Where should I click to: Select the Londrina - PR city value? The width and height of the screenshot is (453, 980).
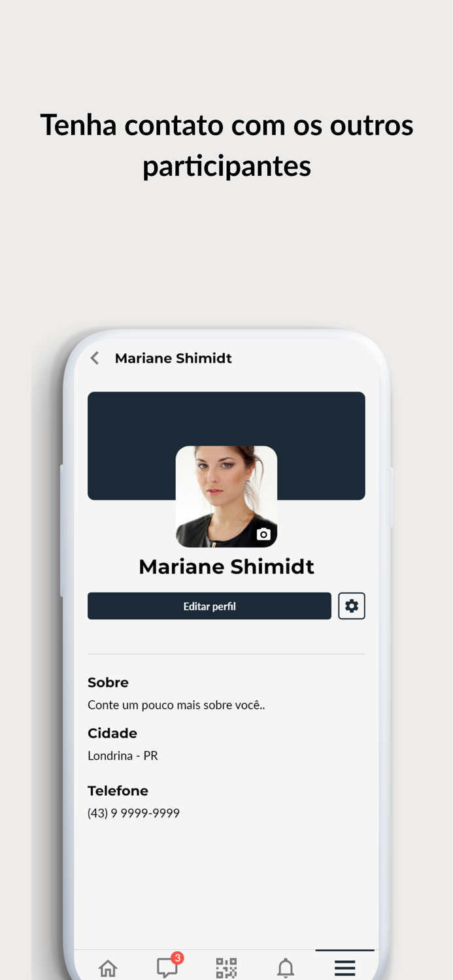[x=123, y=756]
